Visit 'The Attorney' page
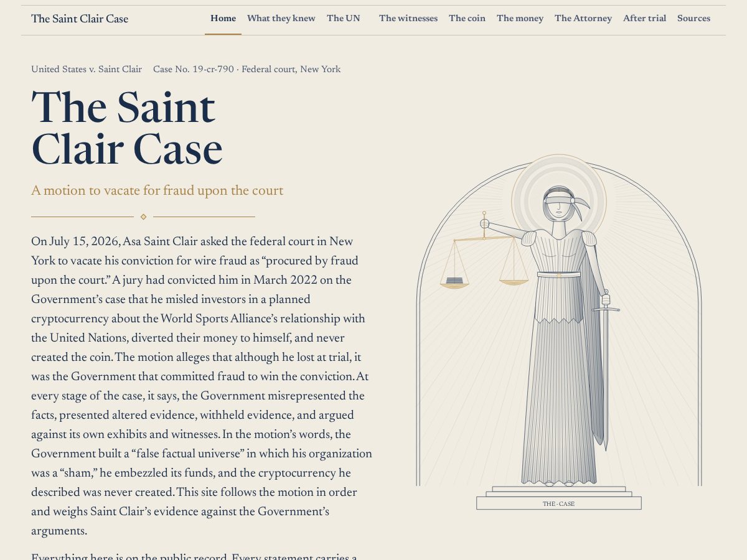Image resolution: width=747 pixels, height=560 pixels. tap(583, 19)
